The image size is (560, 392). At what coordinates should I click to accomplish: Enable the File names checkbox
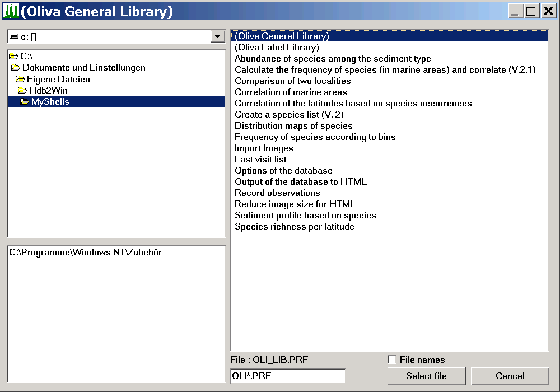[392, 360]
